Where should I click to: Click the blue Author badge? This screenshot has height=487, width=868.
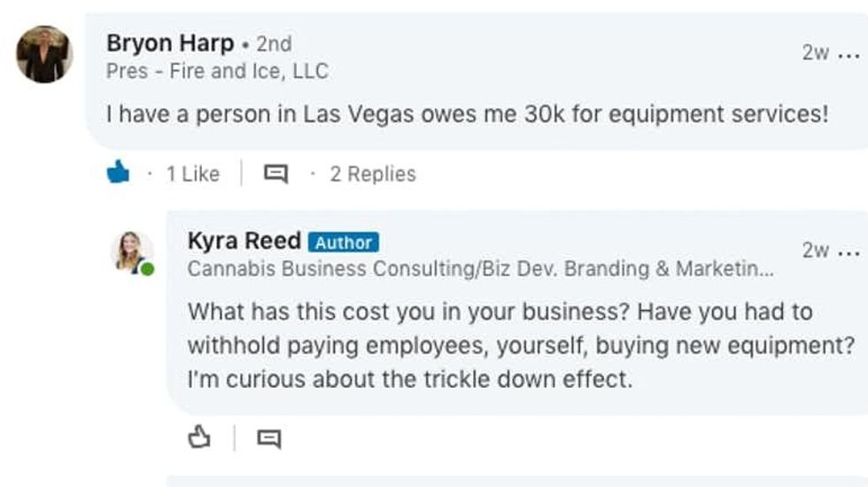click(x=344, y=242)
